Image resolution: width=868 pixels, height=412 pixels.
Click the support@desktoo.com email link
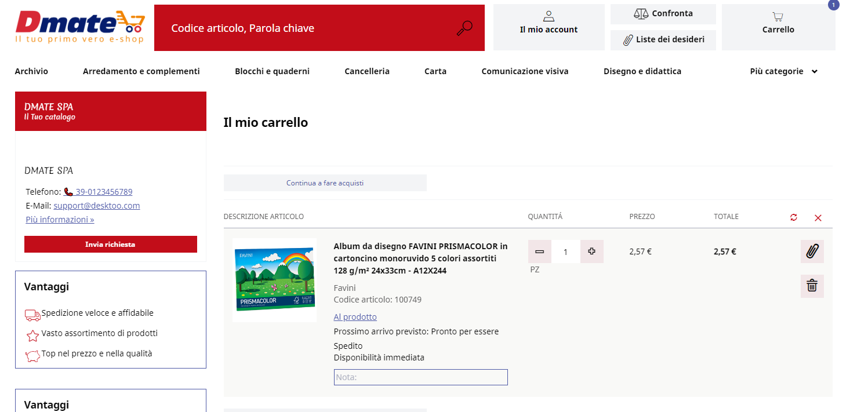pos(97,206)
